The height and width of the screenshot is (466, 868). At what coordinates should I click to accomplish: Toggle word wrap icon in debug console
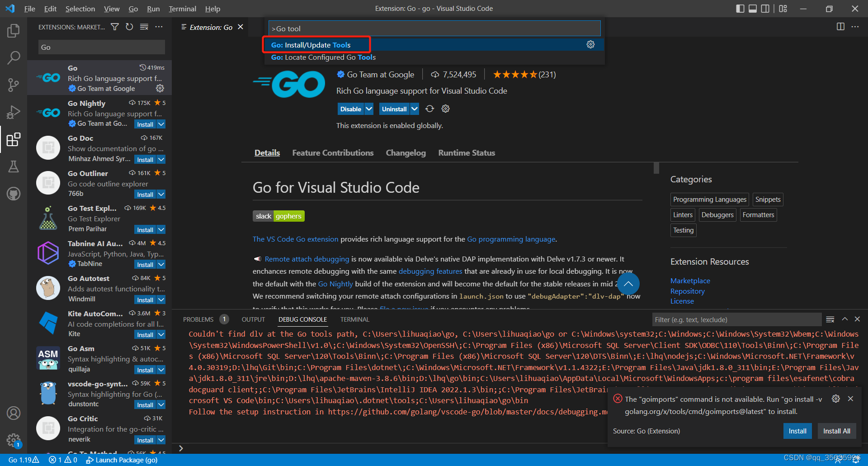tap(830, 319)
